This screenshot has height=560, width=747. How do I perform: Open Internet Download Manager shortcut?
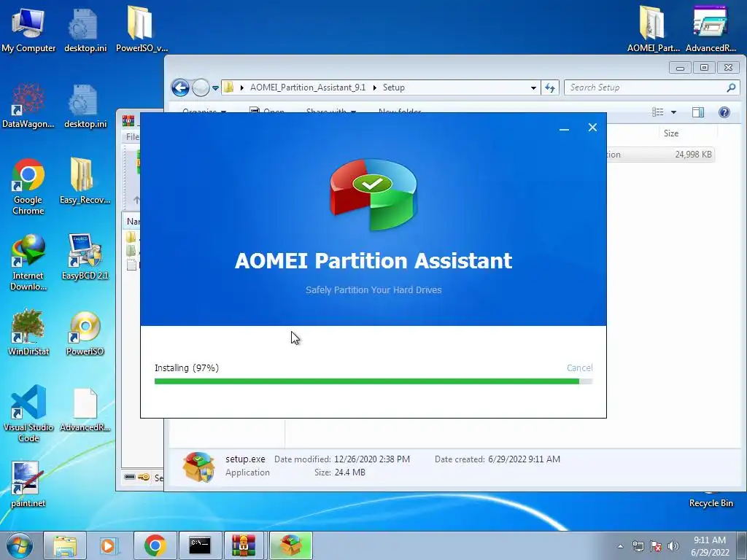(x=28, y=262)
